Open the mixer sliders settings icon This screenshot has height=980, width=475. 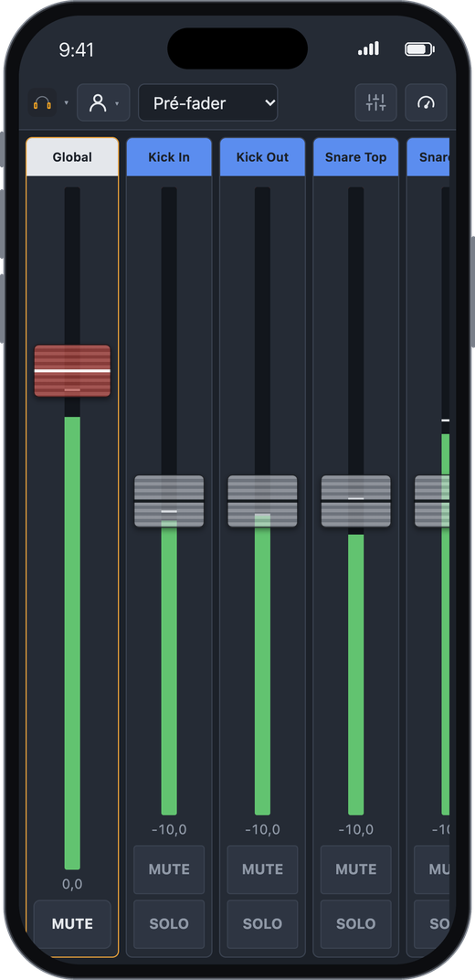375,102
